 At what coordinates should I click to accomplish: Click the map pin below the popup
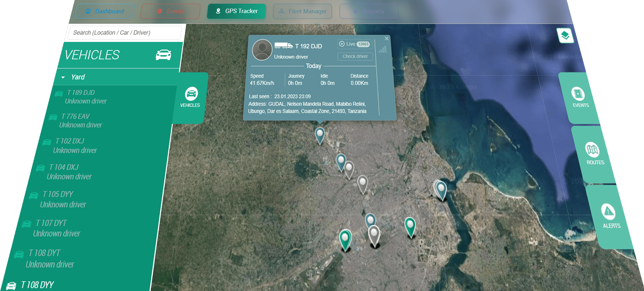pyautogui.click(x=320, y=135)
